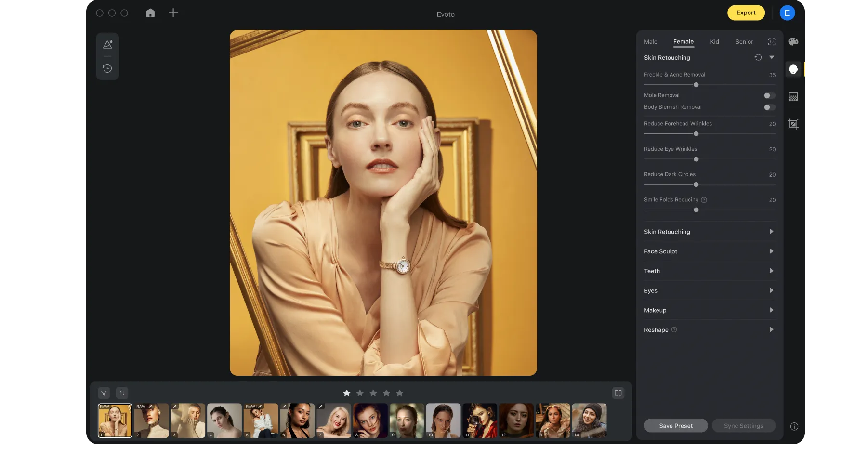The image size is (868, 473).
Task: Switch to the Male tab
Action: [650, 42]
